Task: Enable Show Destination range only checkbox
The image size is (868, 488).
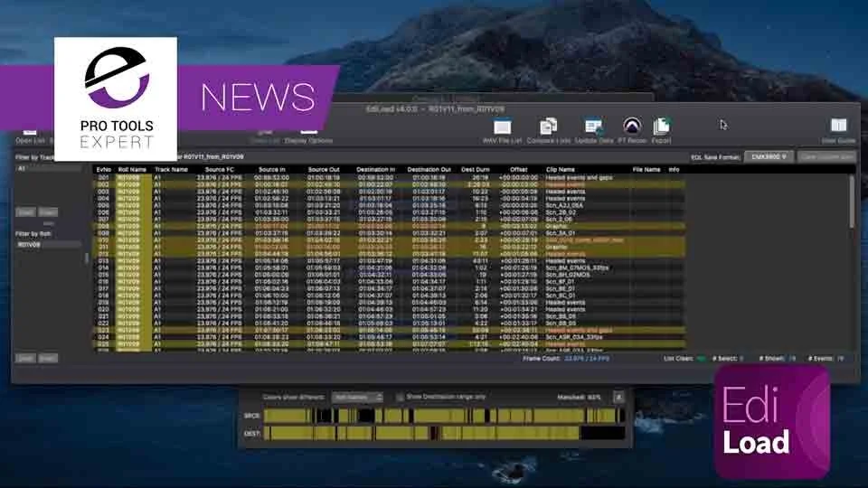Action: pyautogui.click(x=399, y=397)
